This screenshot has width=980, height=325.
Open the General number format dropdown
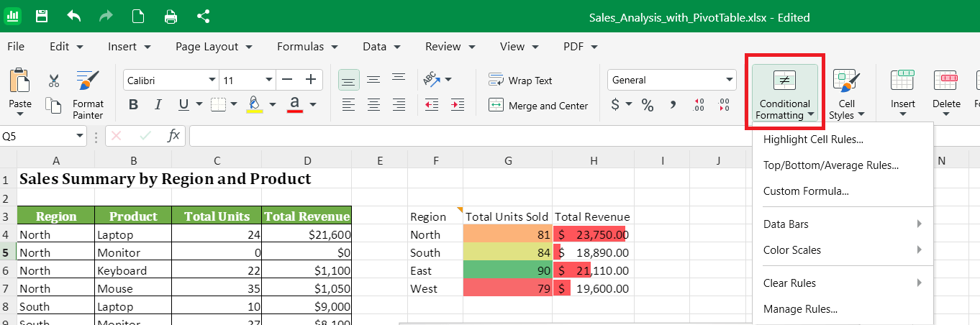729,80
